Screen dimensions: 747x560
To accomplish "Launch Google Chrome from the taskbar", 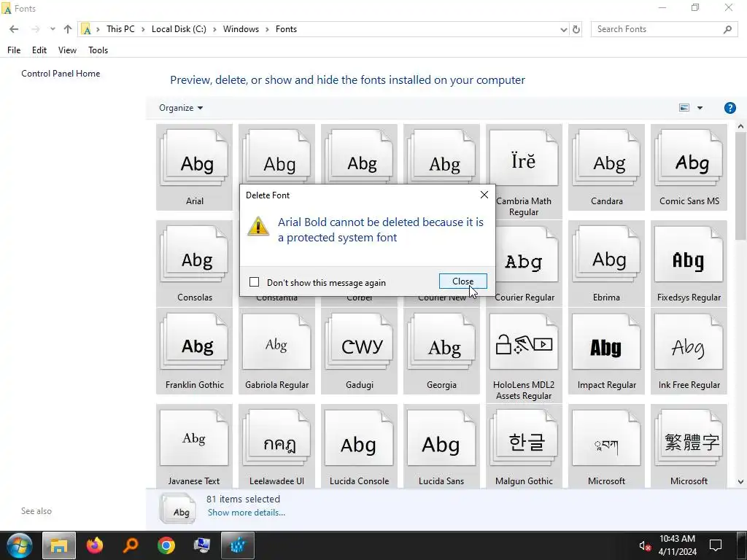I will pos(166,545).
